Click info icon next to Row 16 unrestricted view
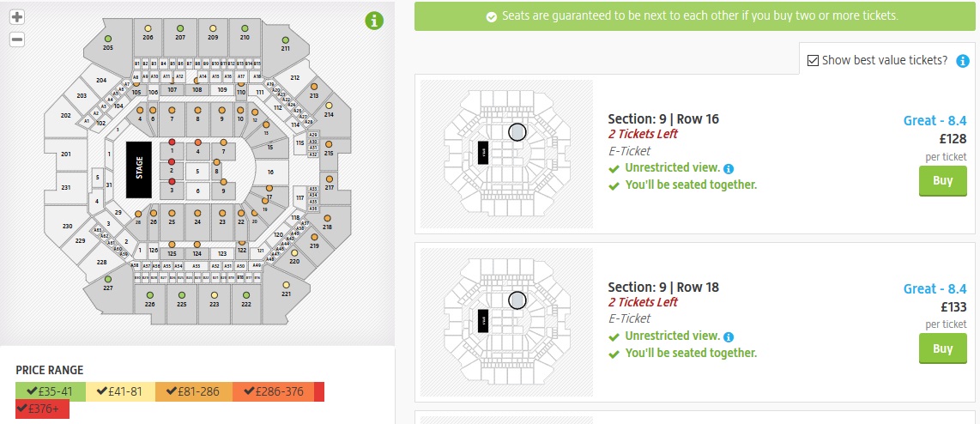Screen dimensions: 980x424 (x=728, y=169)
